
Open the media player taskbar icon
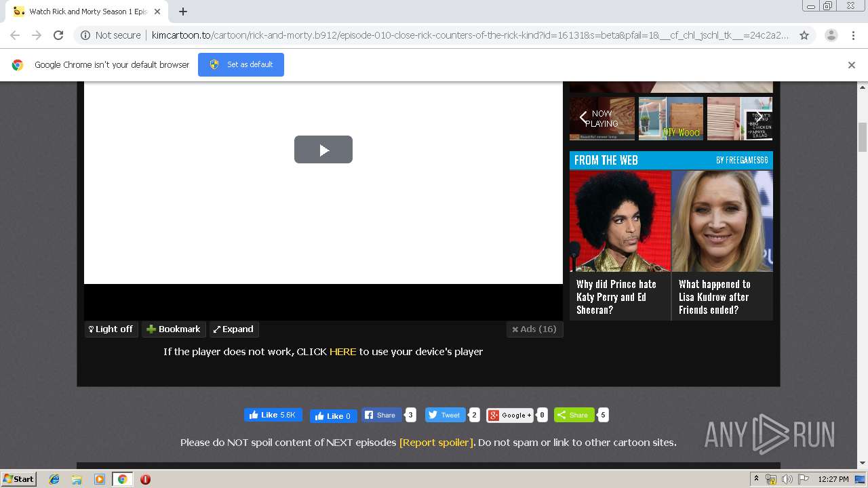[100, 479]
